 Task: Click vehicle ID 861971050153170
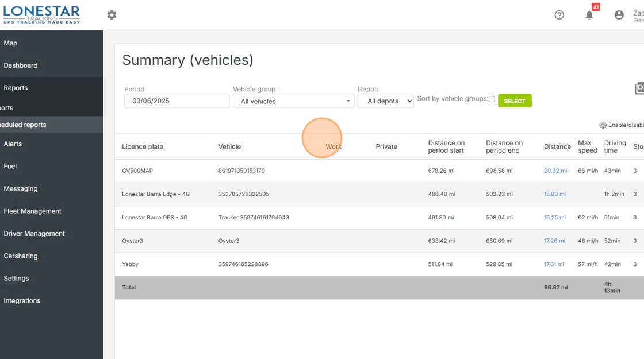pyautogui.click(x=241, y=171)
